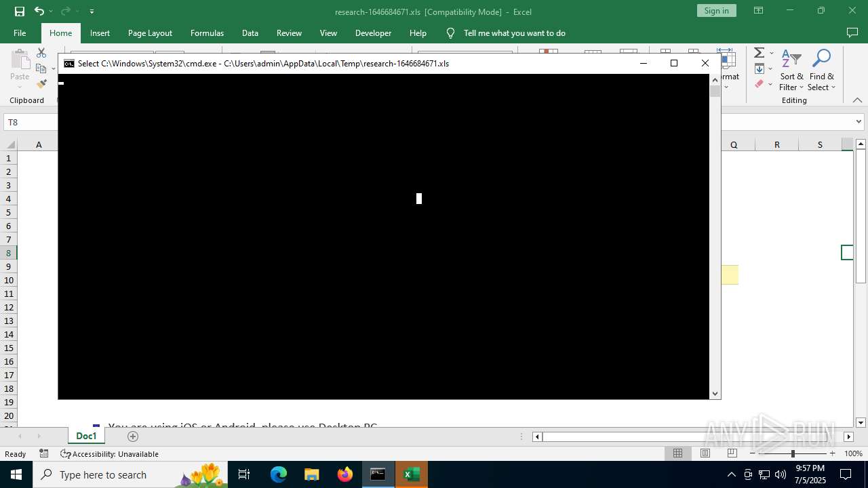Image resolution: width=868 pixels, height=488 pixels.
Task: Click Select All corner triangle
Action: (x=11, y=144)
